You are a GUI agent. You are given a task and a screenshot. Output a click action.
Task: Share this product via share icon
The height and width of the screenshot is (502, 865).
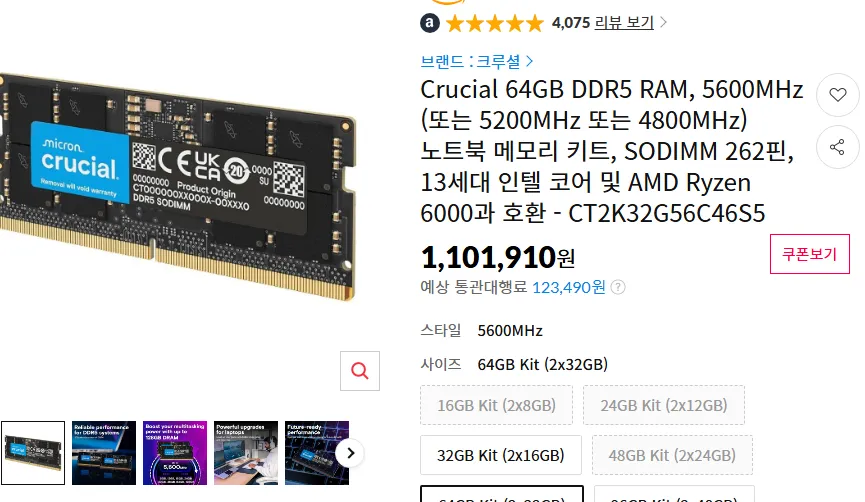tap(837, 147)
